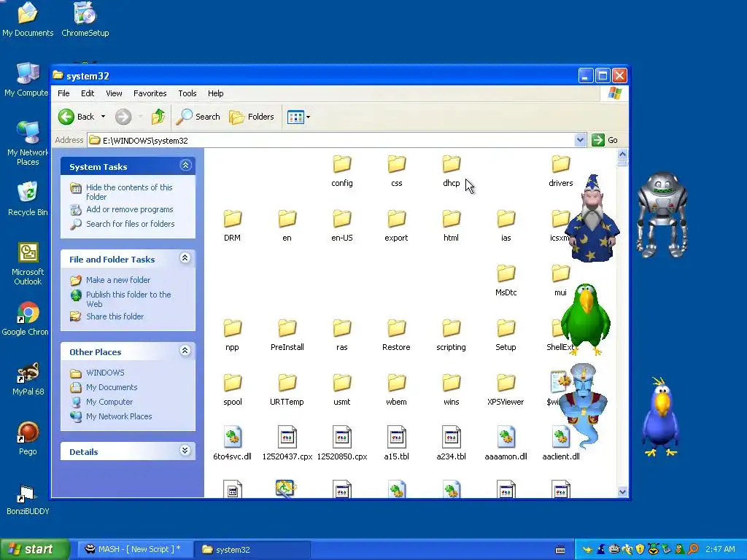Select the npp folder
747x560 pixels.
[x=232, y=335]
